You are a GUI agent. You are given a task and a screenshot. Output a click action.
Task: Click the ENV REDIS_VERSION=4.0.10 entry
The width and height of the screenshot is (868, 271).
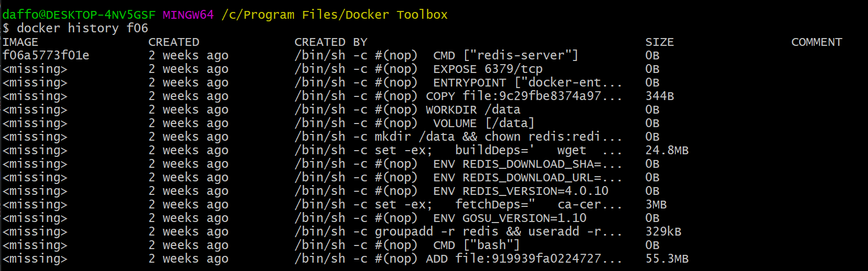coord(520,191)
